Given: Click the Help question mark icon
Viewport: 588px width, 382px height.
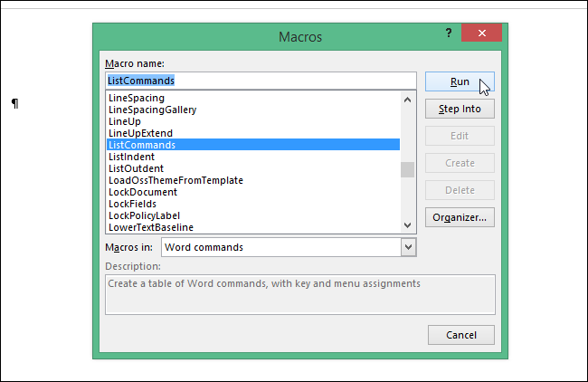Looking at the screenshot, I should point(449,33).
